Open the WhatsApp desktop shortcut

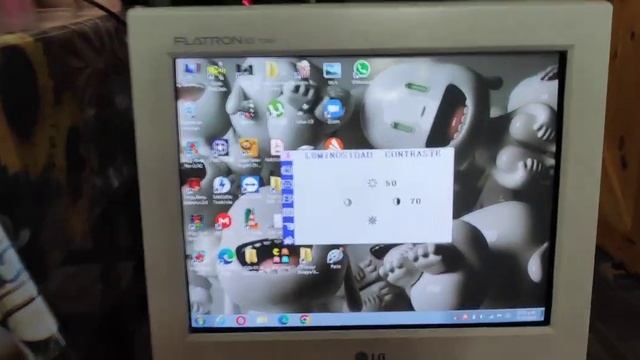tap(362, 69)
